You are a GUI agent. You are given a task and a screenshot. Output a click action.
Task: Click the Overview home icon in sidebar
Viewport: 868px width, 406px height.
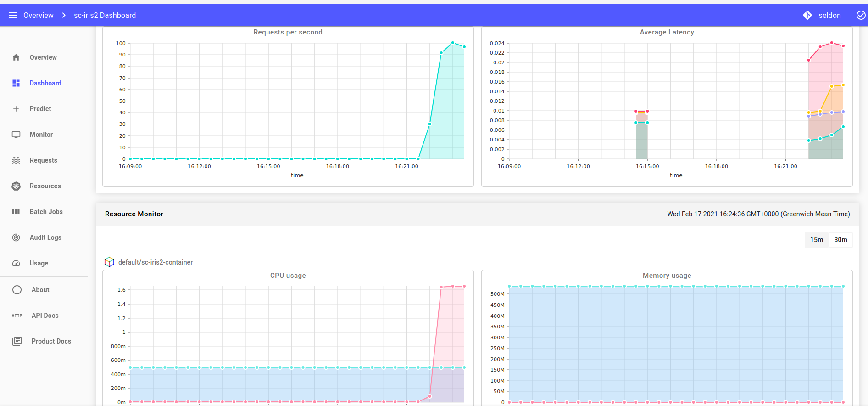(x=16, y=57)
